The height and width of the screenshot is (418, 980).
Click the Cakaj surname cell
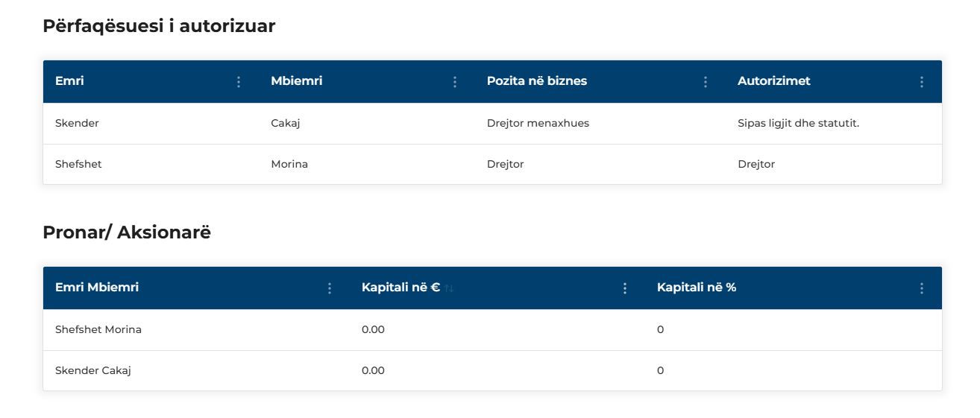point(286,124)
